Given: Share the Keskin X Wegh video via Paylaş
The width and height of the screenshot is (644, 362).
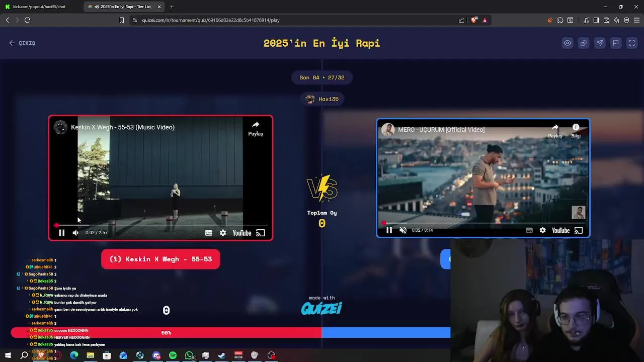Looking at the screenshot, I should pyautogui.click(x=256, y=129).
